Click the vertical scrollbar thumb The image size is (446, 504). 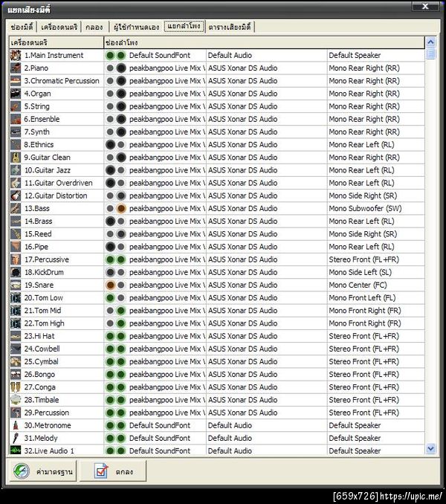[430, 54]
